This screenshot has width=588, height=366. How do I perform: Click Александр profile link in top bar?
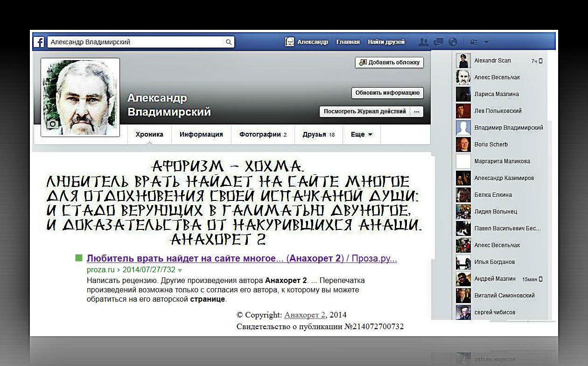(x=313, y=42)
